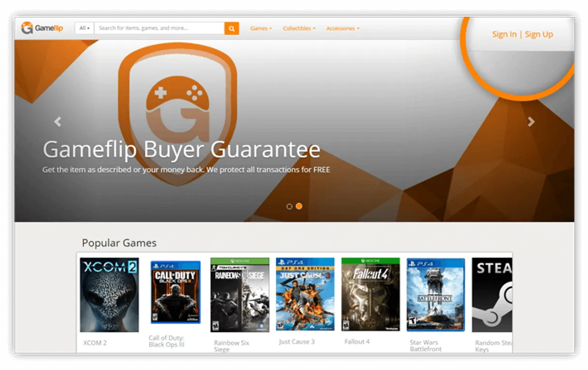Click the Gameflip Buyer Guarantee headline
This screenshot has width=588, height=370.
tap(182, 150)
